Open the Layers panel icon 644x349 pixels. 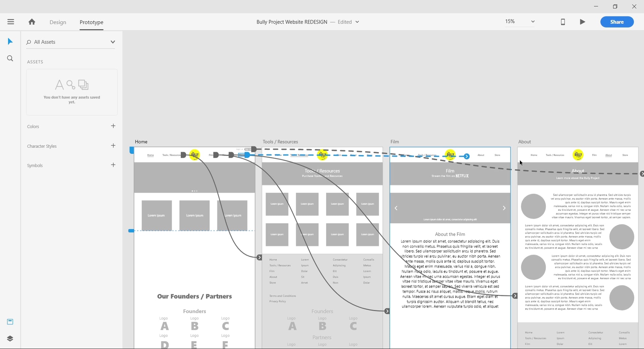click(x=10, y=338)
